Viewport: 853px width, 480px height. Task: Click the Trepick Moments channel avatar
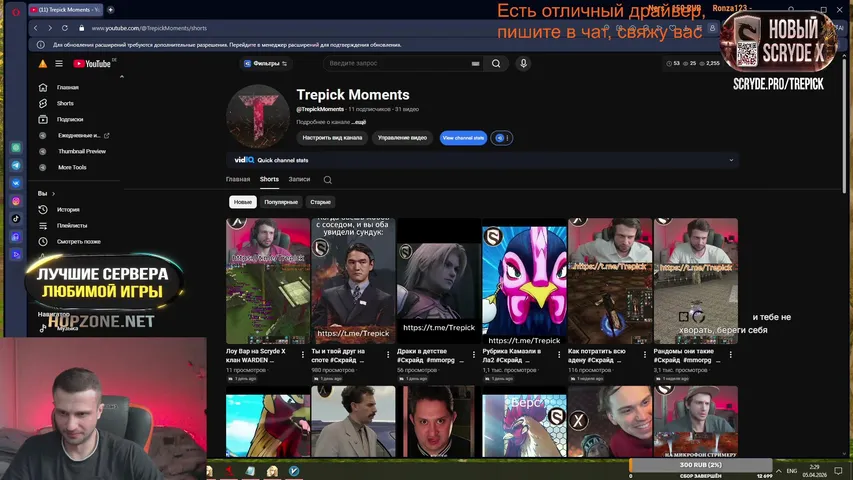coord(258,116)
